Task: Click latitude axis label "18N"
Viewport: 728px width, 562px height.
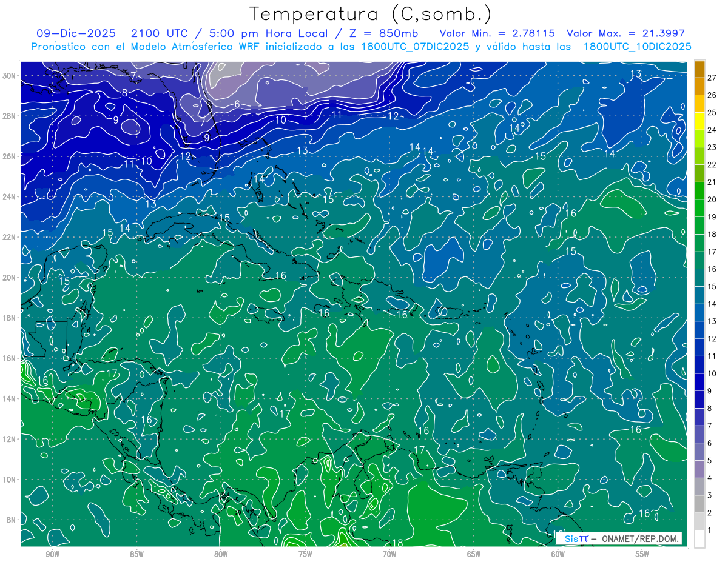Action: 10,318
